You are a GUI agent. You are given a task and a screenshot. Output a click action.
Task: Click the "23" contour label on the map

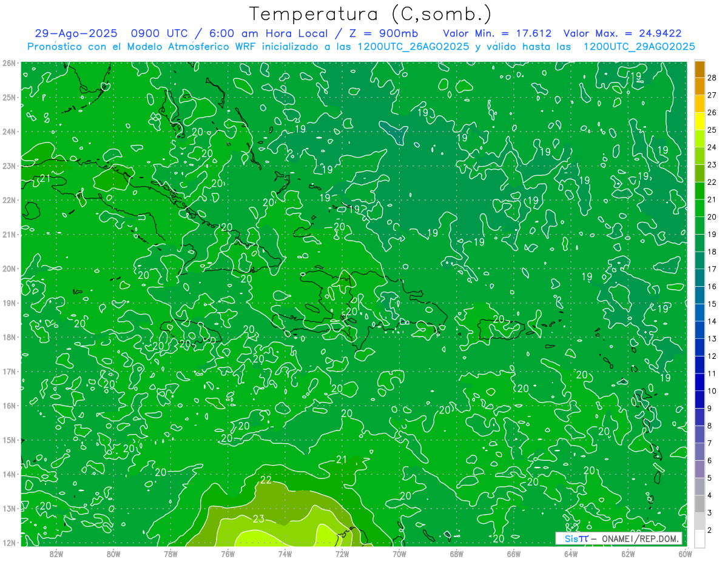(258, 518)
